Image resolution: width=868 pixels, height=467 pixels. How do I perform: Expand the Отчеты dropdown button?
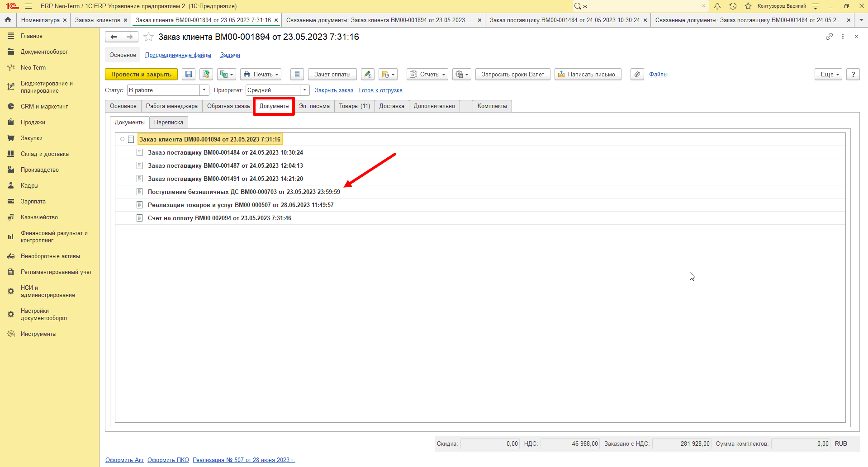pyautogui.click(x=427, y=75)
